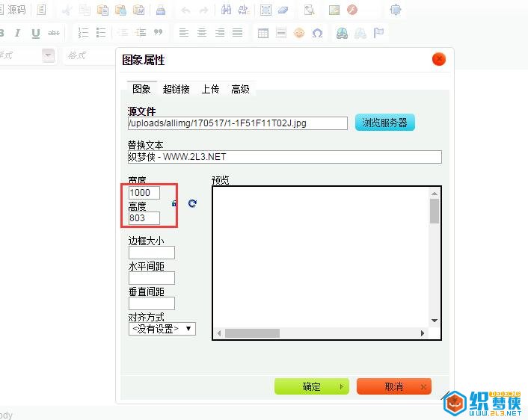Image resolution: width=528 pixels, height=420 pixels.
Task: Close the 图象属性 dialog with red X
Action: tap(438, 59)
